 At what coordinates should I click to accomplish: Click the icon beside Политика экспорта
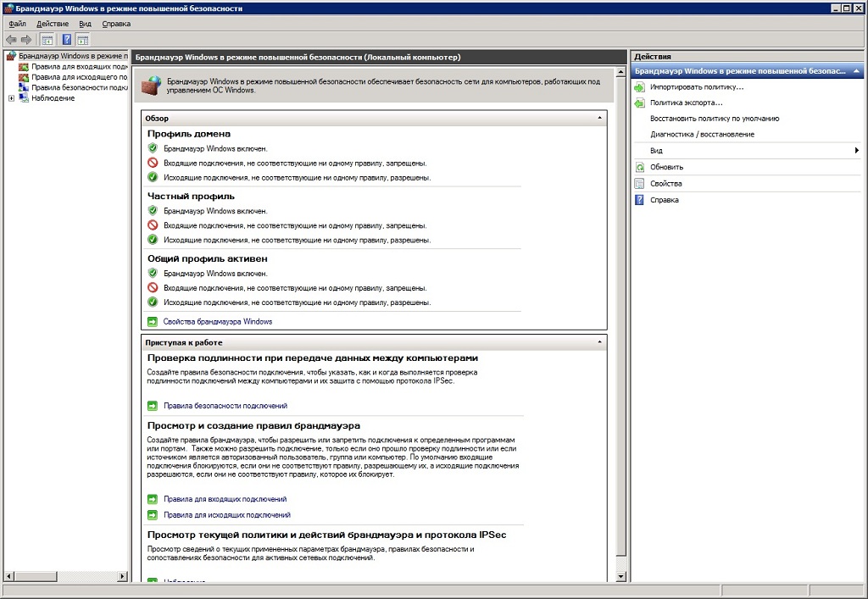[639, 103]
